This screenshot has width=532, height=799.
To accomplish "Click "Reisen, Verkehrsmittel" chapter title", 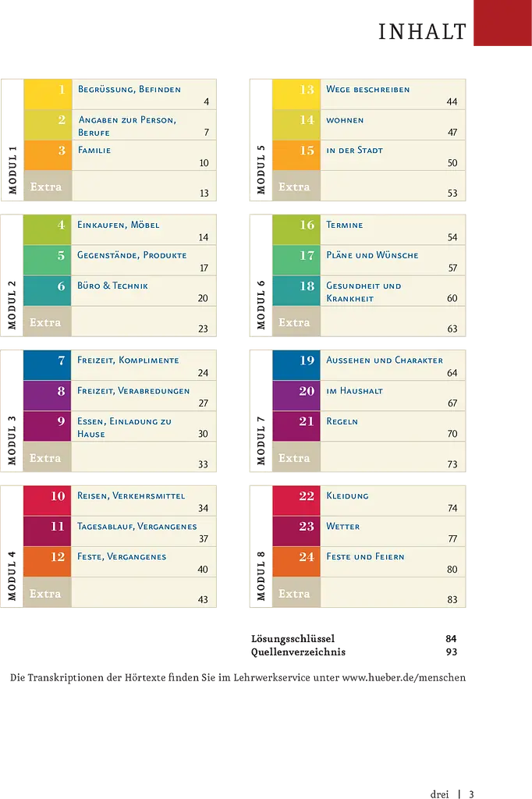I will click(x=131, y=495).
